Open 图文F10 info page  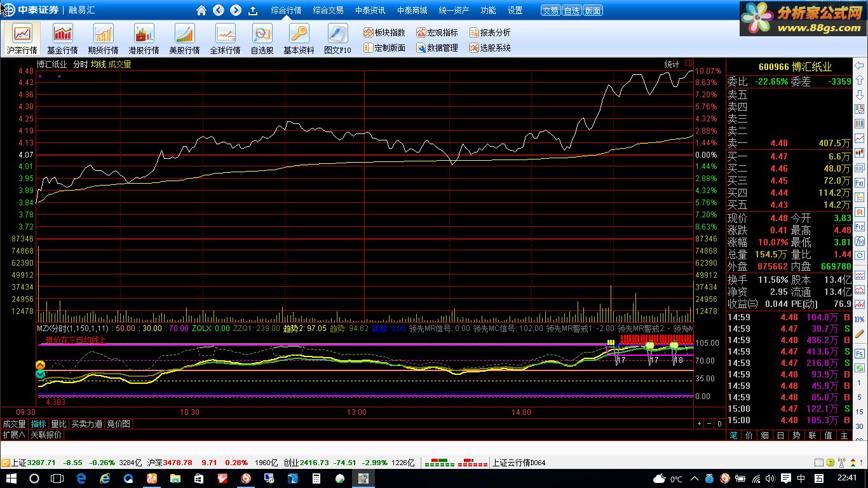337,39
